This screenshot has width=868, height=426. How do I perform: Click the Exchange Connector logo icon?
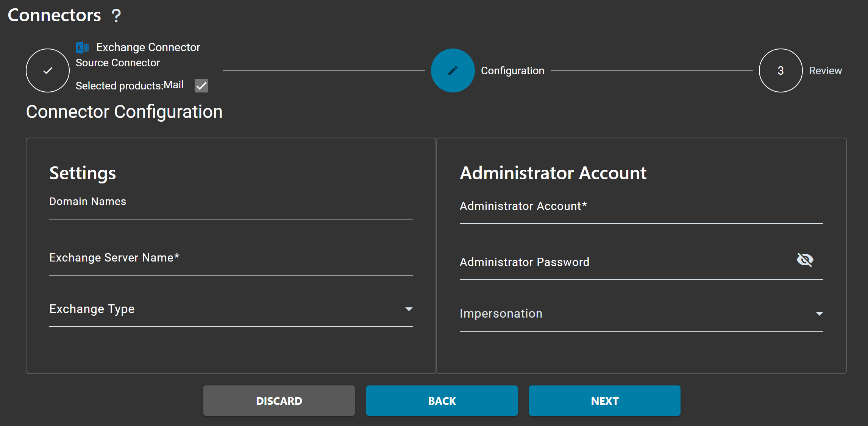click(x=82, y=47)
